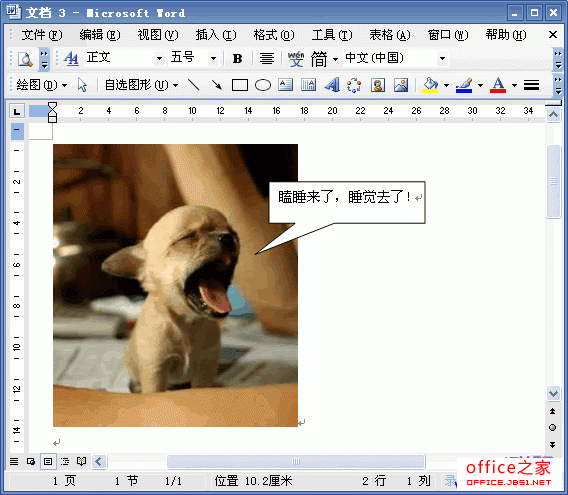This screenshot has height=495, width=568.
Task: Open the 工具(T) menu
Action: 332,35
